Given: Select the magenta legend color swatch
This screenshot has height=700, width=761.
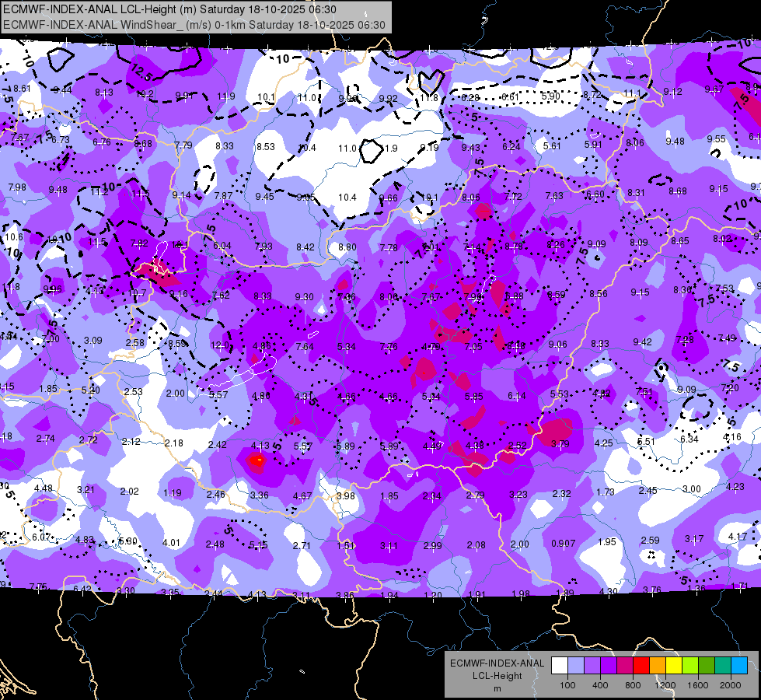Looking at the screenshot, I should (x=625, y=666).
